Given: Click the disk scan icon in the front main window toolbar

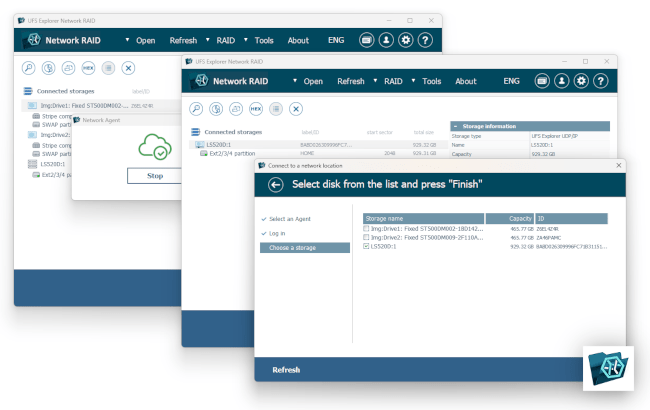Looking at the screenshot, I should pyautogui.click(x=216, y=109).
